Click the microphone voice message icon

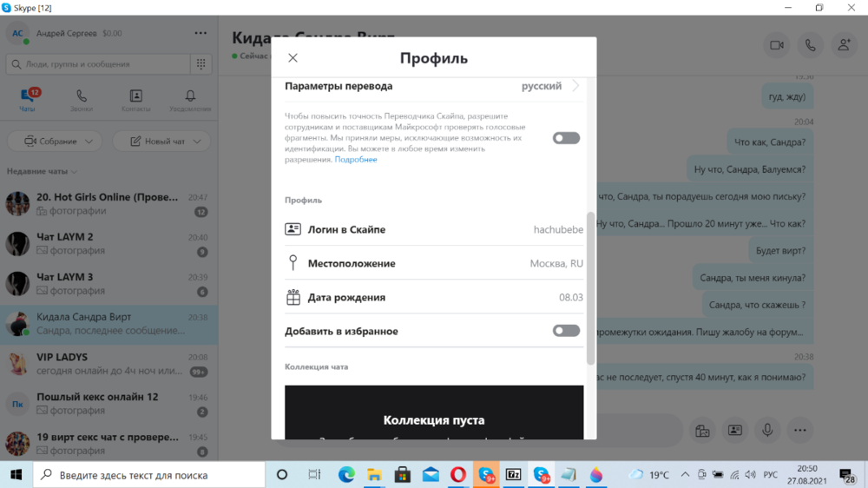point(767,431)
